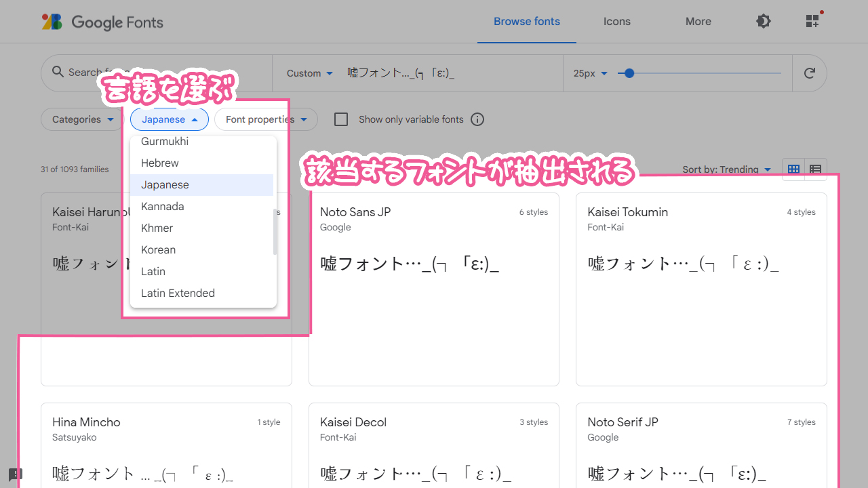Open the Kaisei Tokumin font card

pyautogui.click(x=701, y=289)
